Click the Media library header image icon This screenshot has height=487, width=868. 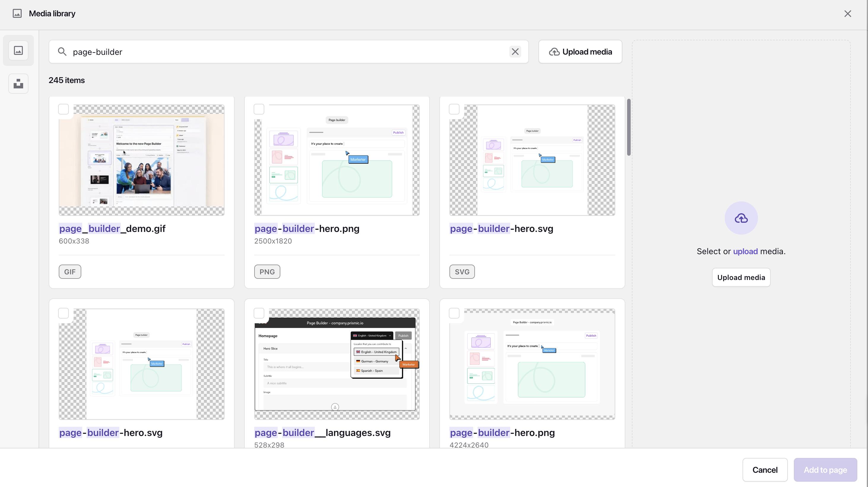coord(17,13)
